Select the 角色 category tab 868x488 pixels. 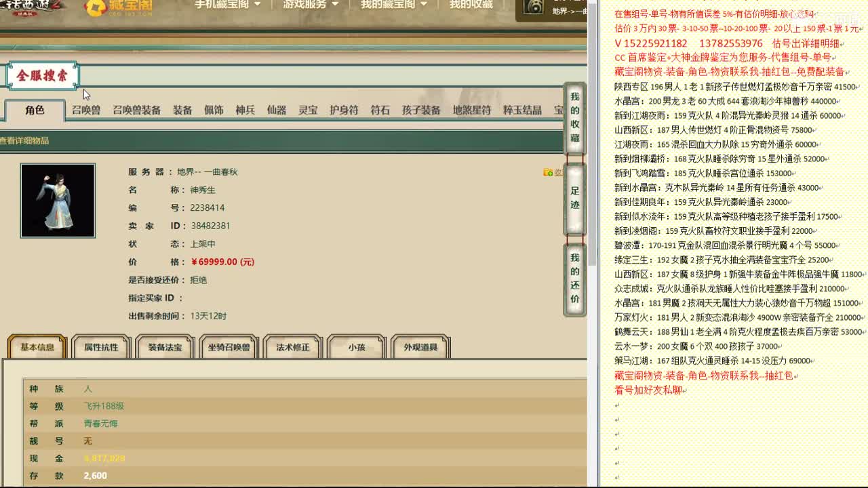(x=35, y=110)
